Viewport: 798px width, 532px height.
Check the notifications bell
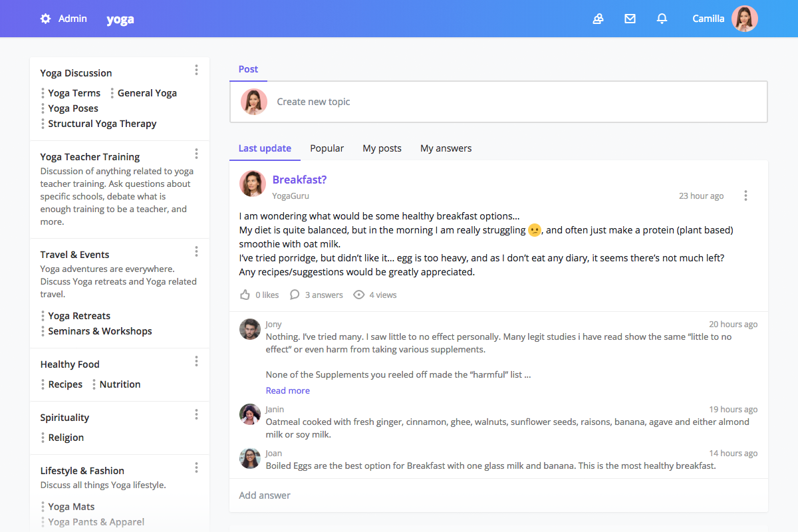tap(662, 19)
